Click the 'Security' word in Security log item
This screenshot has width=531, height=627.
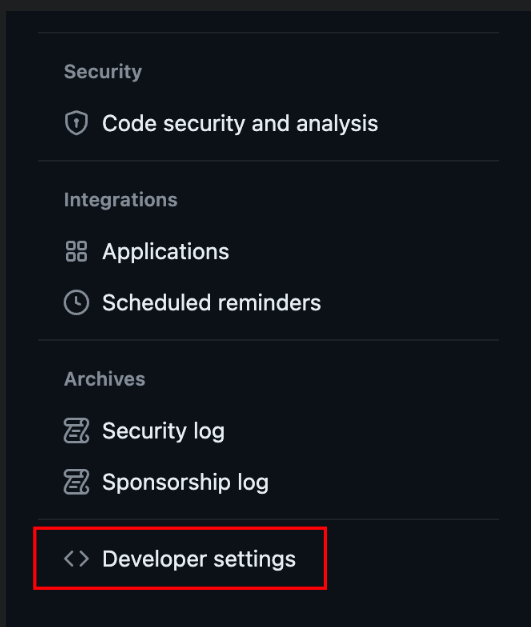(x=144, y=431)
